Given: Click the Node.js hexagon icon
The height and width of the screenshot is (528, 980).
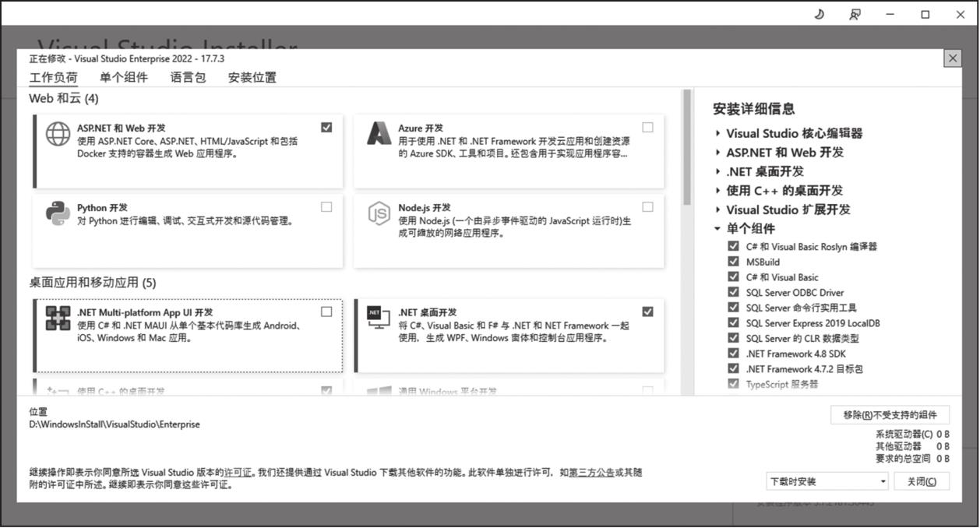Looking at the screenshot, I should [x=379, y=213].
